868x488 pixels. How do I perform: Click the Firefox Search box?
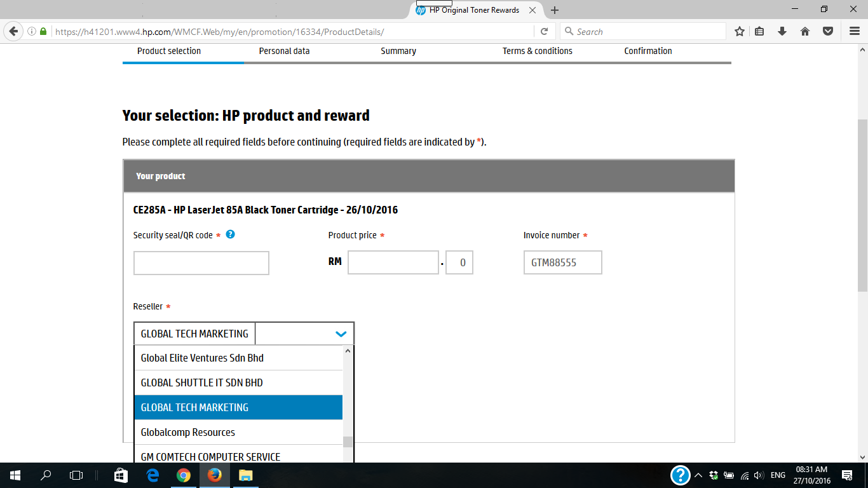642,31
